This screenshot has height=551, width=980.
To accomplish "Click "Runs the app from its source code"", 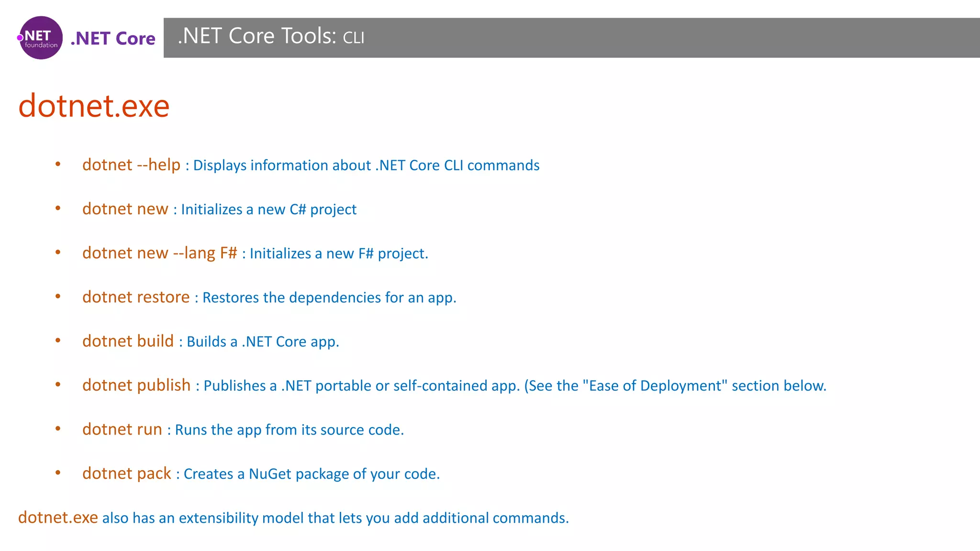I will click(289, 430).
